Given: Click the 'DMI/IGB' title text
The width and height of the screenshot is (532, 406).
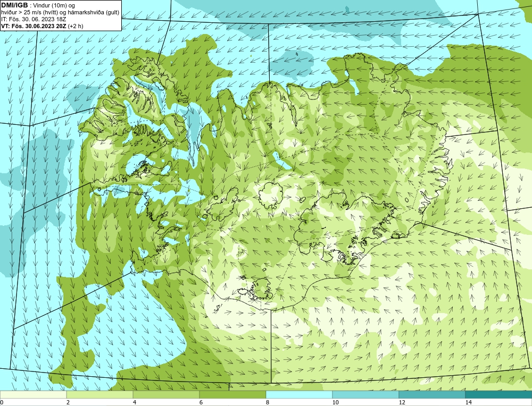Looking at the screenshot, I should tap(14, 5).
